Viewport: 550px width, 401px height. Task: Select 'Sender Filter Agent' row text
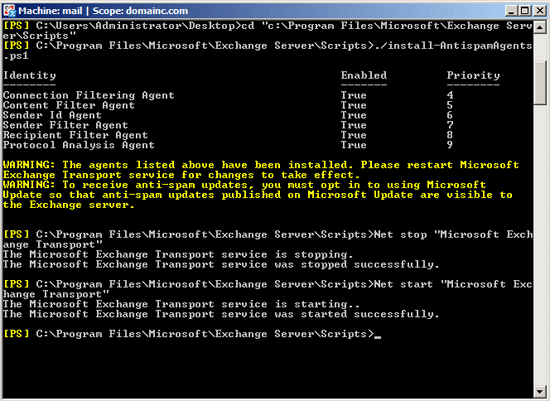[65, 125]
